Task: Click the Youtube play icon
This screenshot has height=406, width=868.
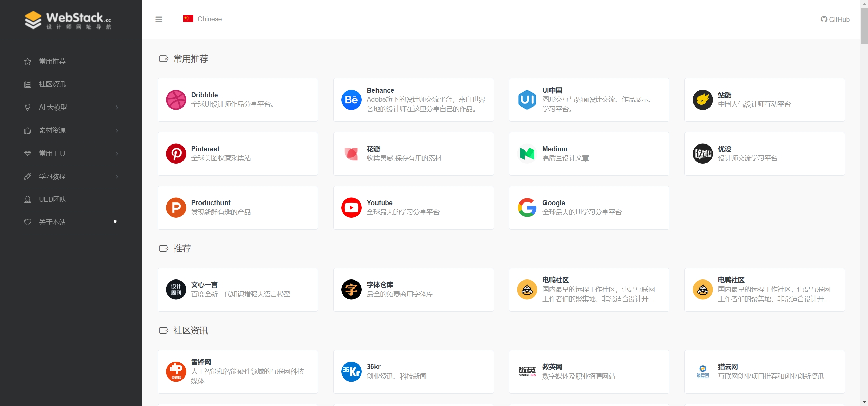Action: click(x=351, y=208)
